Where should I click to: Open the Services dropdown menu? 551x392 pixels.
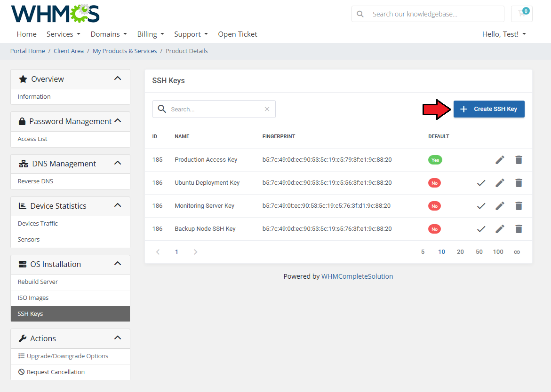pyautogui.click(x=64, y=34)
